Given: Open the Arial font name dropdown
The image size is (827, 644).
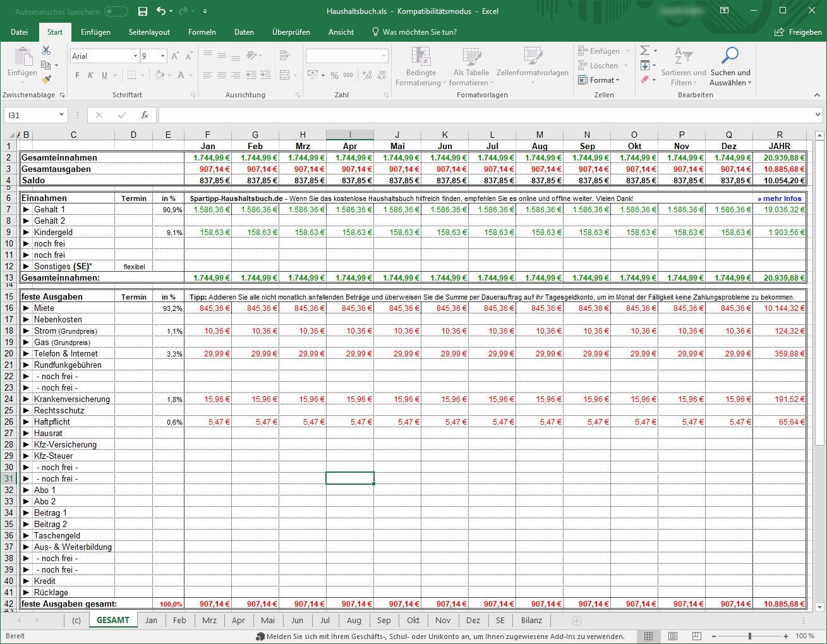Looking at the screenshot, I should pos(135,56).
